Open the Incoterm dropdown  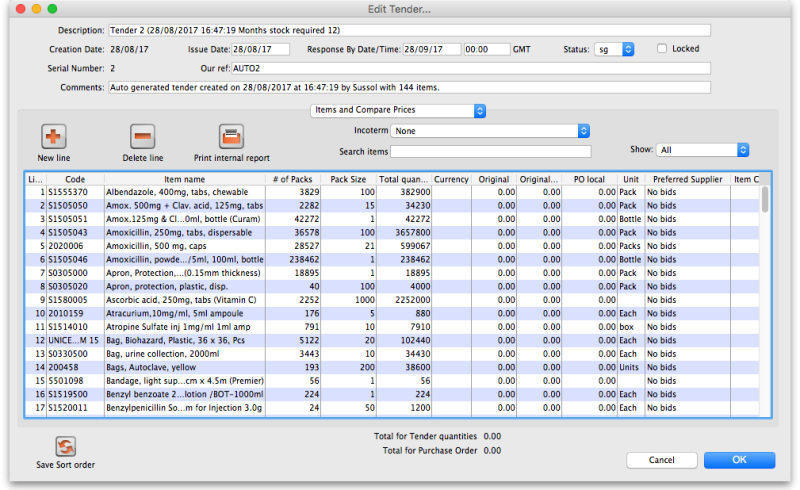[x=490, y=130]
